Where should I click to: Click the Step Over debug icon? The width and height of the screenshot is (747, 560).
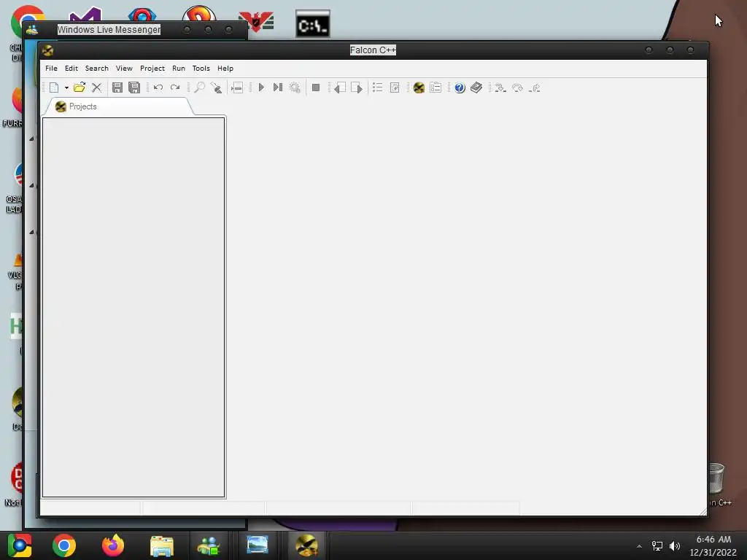coord(517,87)
